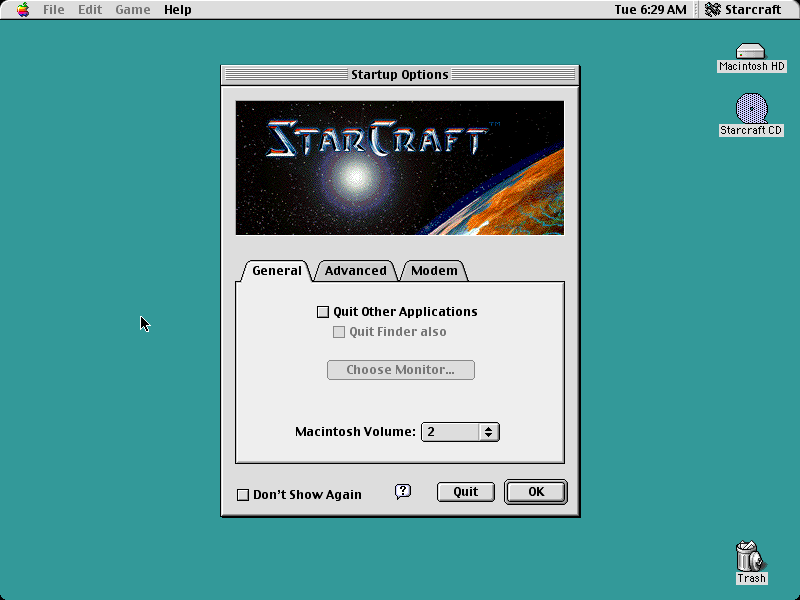Open the Macintosh HD desktop icon
Viewport: 800px width, 600px height.
coord(749,50)
